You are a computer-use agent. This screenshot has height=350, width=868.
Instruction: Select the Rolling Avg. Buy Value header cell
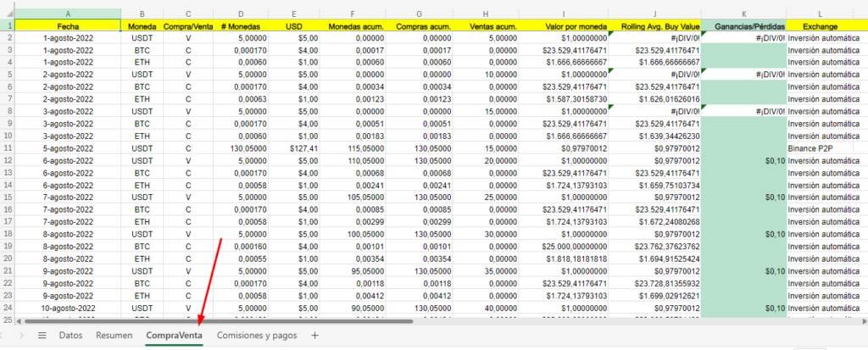[x=654, y=26]
